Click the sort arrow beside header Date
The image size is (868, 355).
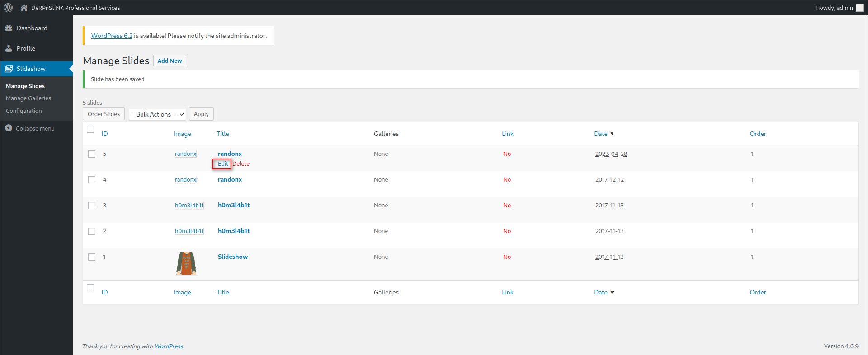tap(612, 133)
